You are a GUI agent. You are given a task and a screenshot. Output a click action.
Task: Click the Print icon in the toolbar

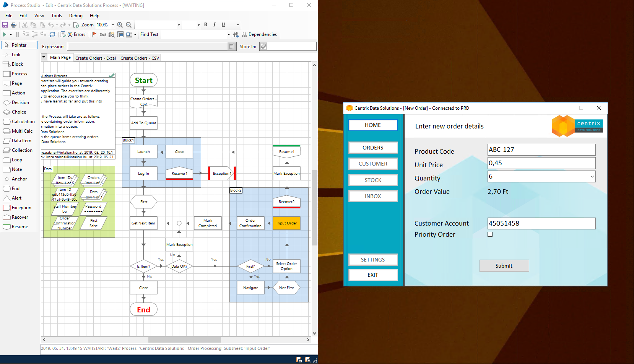[14, 25]
